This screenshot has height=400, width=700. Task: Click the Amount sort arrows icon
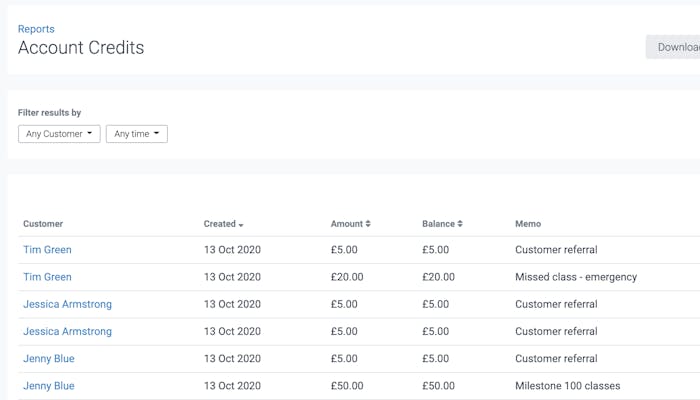pyautogui.click(x=368, y=224)
